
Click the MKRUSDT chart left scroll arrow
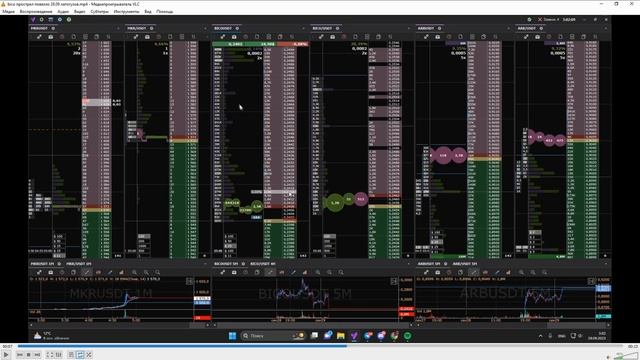tap(31, 325)
